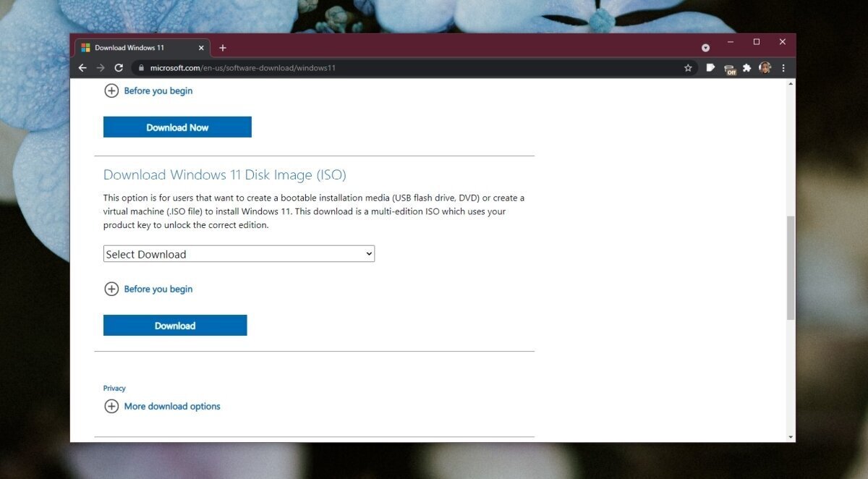Image resolution: width=868 pixels, height=479 pixels.
Task: Expand Before you begin above Download Now
Action: [148, 90]
